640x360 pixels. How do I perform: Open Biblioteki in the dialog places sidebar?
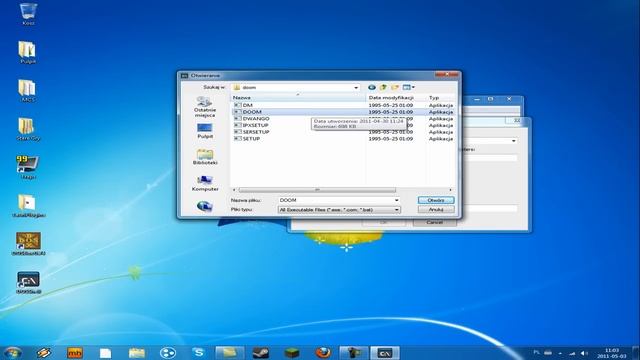pos(205,157)
